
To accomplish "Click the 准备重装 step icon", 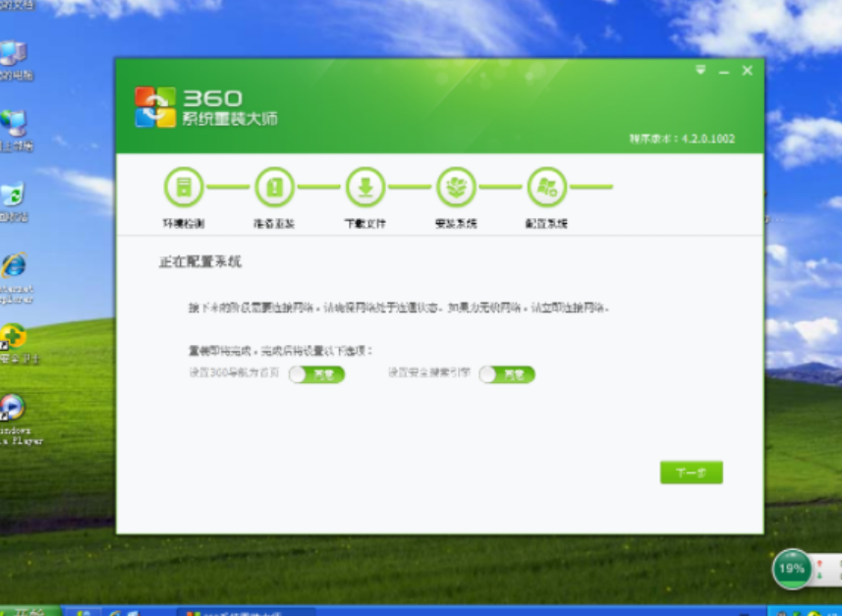I will click(x=274, y=187).
